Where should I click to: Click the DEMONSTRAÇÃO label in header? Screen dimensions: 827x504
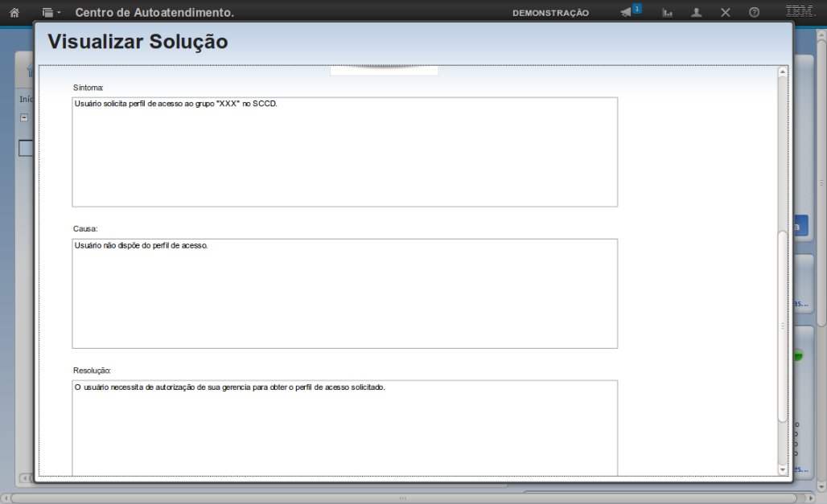pos(550,13)
